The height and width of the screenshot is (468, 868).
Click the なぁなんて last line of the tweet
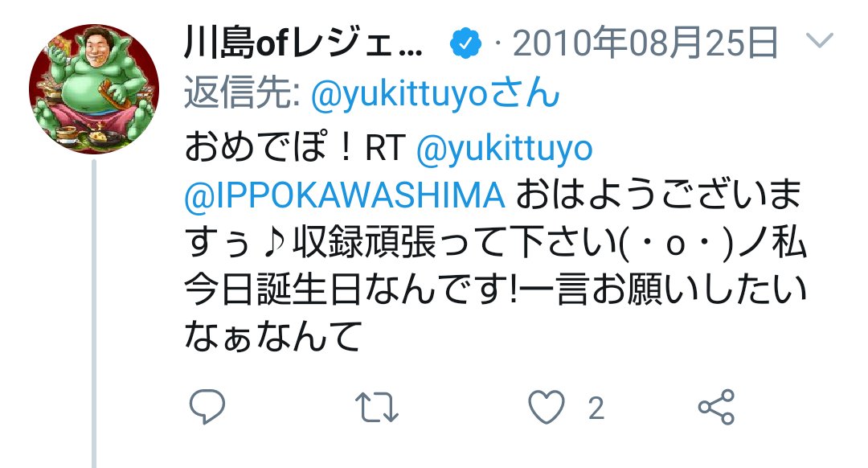pos(273,337)
